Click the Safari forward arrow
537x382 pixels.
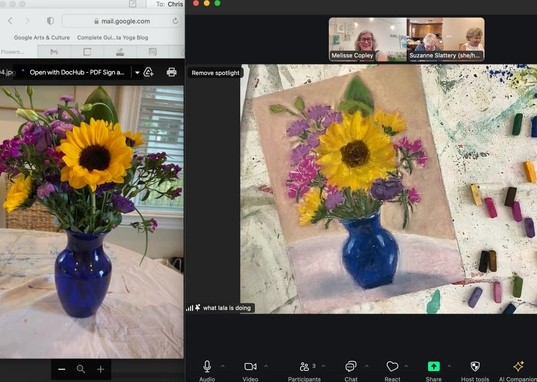point(27,21)
